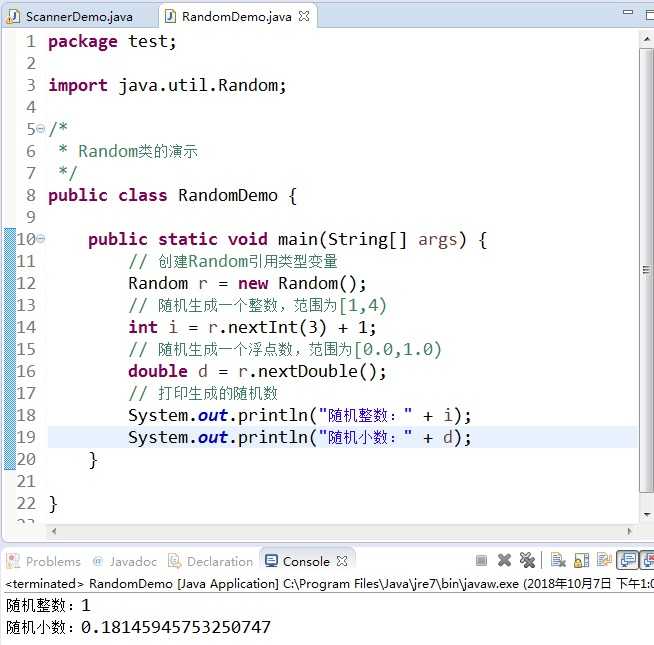Viewport: 654px width, 645px height.
Task: Click the vertical scrollbar thumb in the editor
Action: tap(646, 270)
